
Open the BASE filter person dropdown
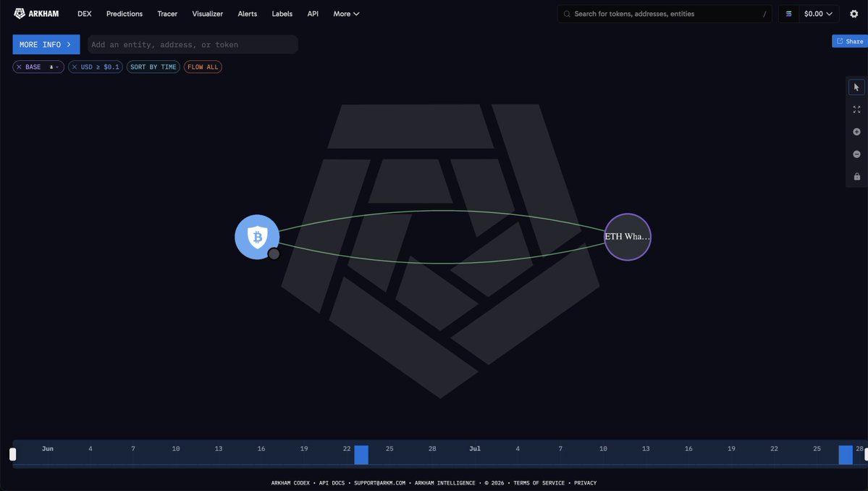54,67
